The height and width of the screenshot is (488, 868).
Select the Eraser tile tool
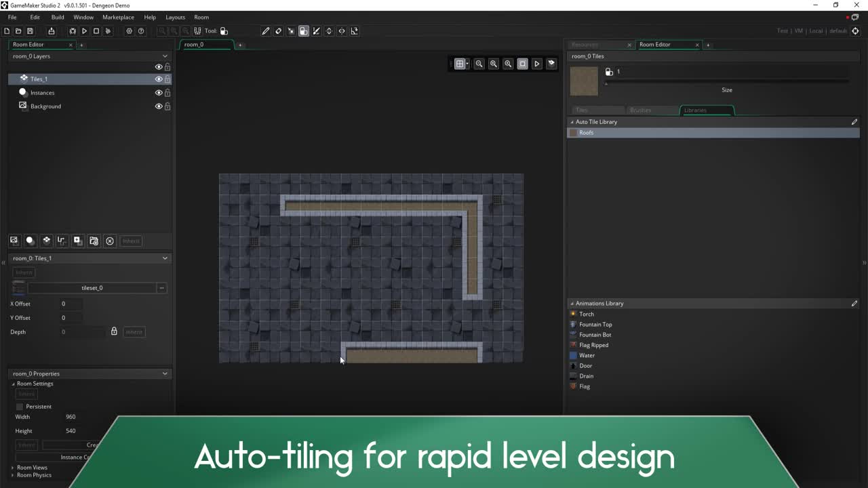278,31
